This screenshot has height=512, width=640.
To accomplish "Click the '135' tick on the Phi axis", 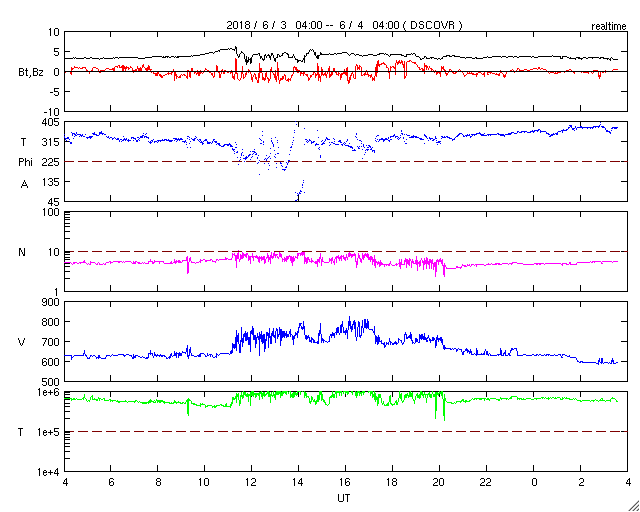I will [51, 182].
